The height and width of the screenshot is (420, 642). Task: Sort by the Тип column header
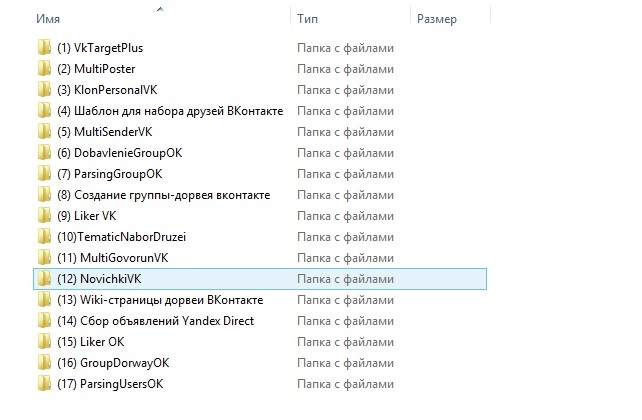[x=305, y=19]
